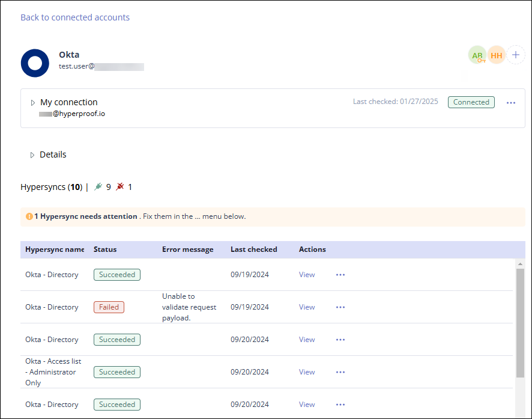Click the Failed status badge
Image resolution: width=532 pixels, height=419 pixels.
(x=109, y=307)
